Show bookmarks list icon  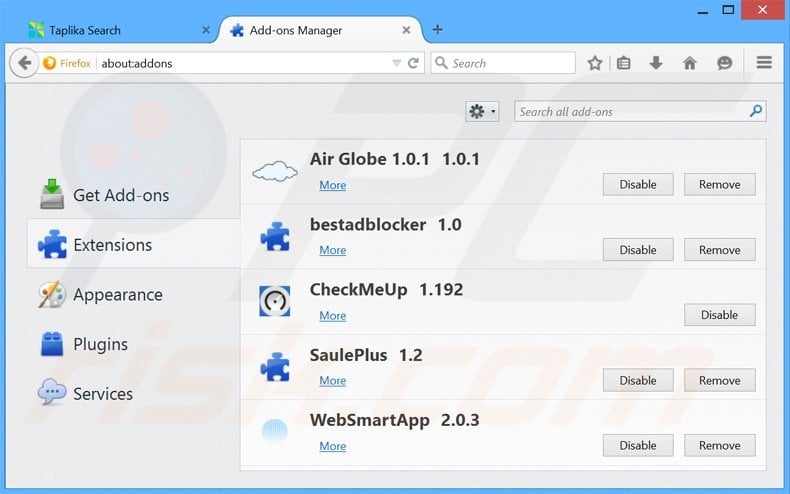coord(624,63)
